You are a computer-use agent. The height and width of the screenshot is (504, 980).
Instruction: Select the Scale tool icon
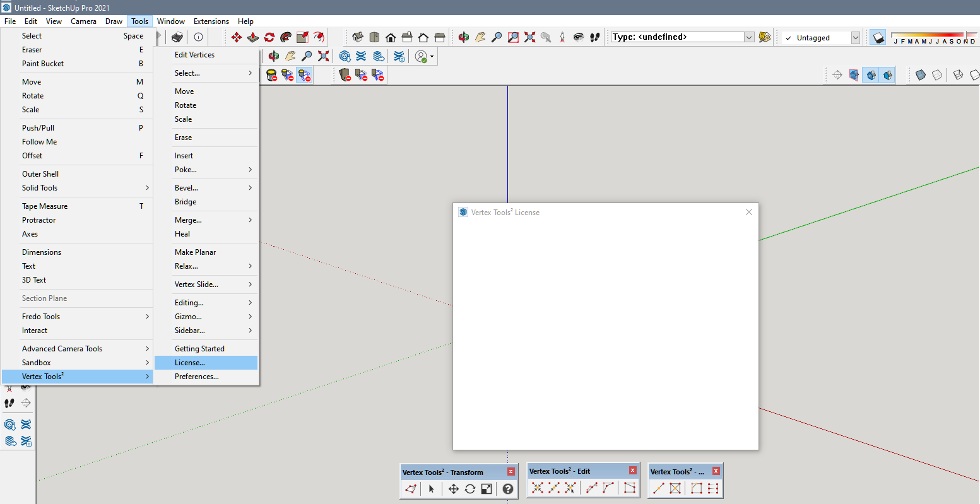pos(302,37)
